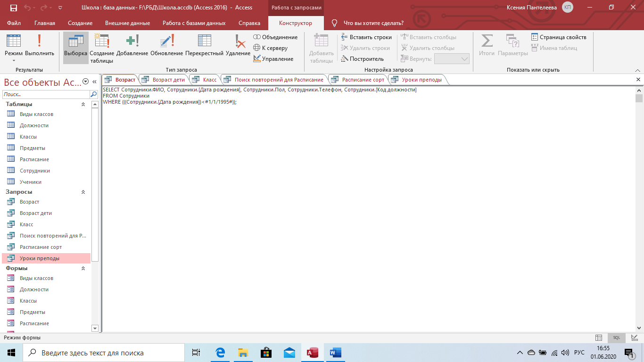Open the notification center icon
The width and height of the screenshot is (644, 362).
629,353
